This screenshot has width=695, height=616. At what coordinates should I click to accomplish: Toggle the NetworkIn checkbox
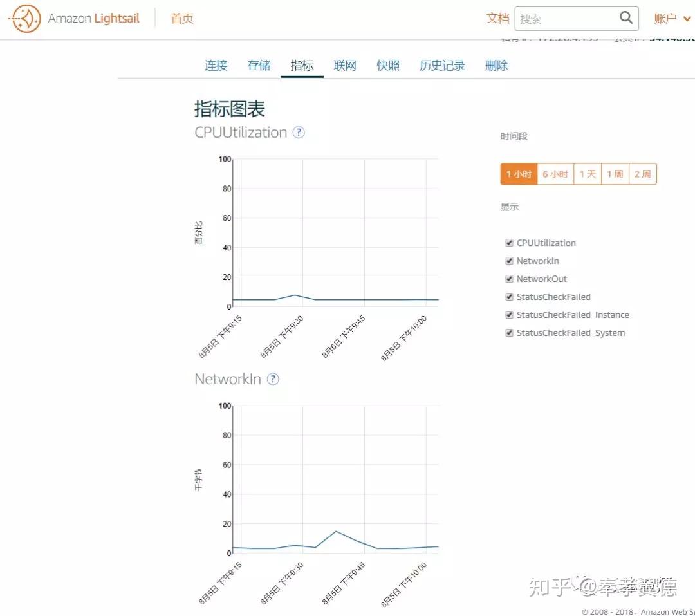509,261
